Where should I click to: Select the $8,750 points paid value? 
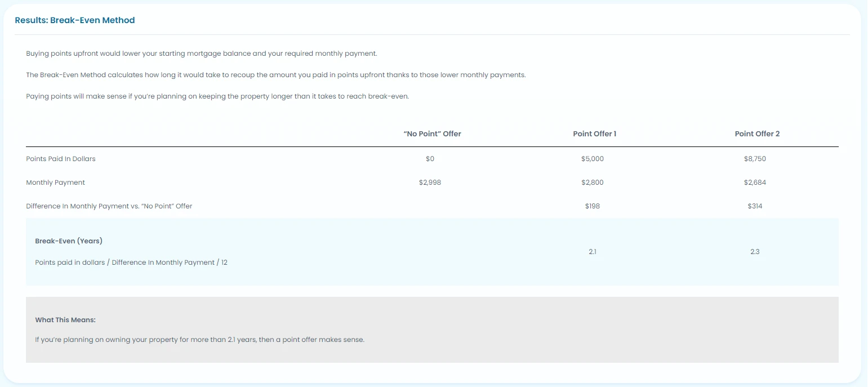pyautogui.click(x=755, y=159)
